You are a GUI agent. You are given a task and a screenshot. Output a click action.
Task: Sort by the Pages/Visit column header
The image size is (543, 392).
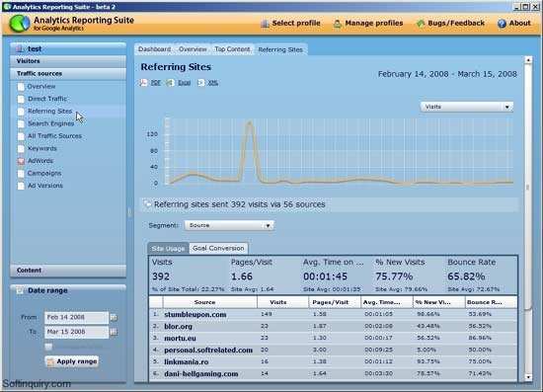coord(335,302)
